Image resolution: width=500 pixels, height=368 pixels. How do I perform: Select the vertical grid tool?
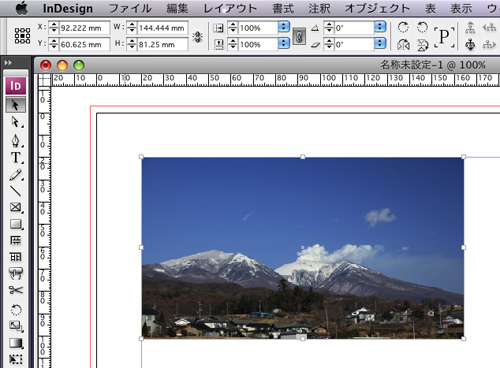15,257
